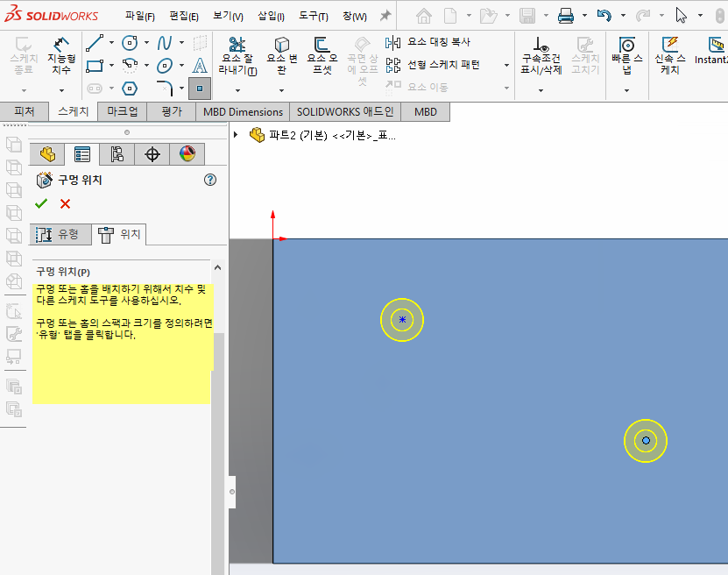Click the Print icon
The width and height of the screenshot is (728, 575).
[x=566, y=16]
